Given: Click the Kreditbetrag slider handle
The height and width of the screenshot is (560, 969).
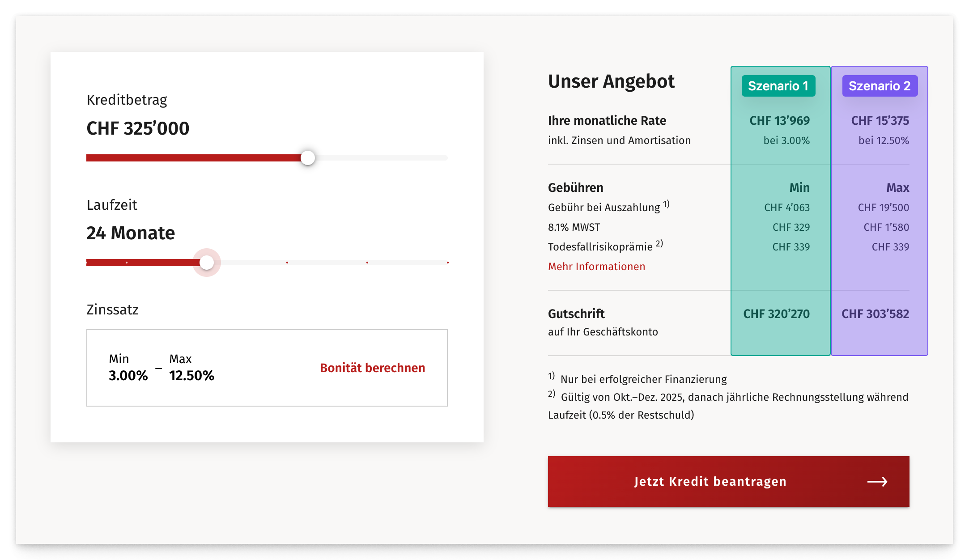Looking at the screenshot, I should pos(308,158).
